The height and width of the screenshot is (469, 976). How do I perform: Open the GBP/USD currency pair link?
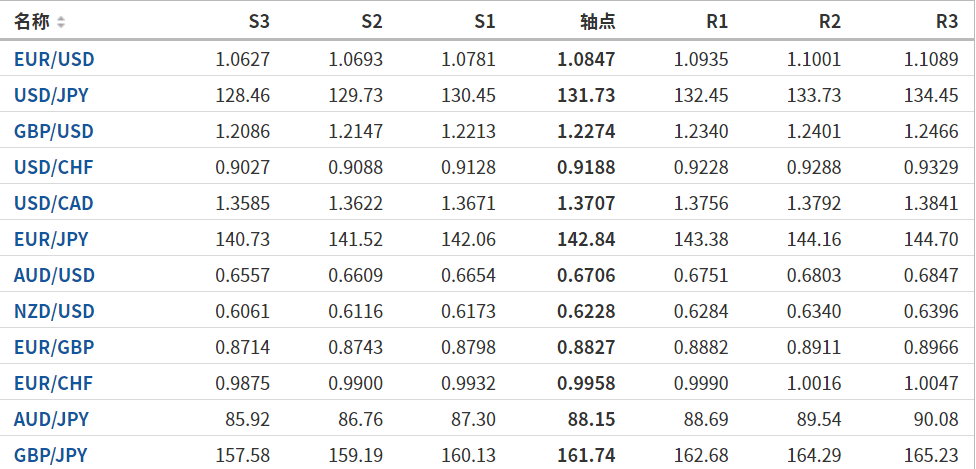(54, 131)
